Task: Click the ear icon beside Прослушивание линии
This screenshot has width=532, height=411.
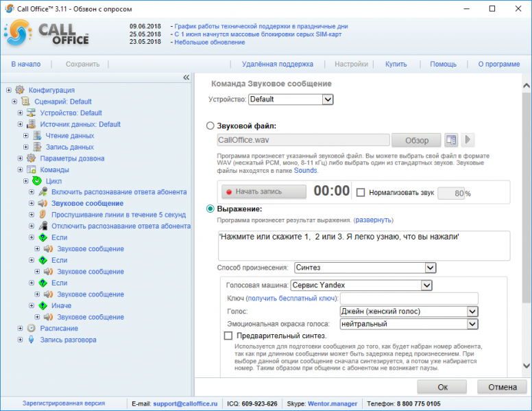Action: (x=43, y=214)
